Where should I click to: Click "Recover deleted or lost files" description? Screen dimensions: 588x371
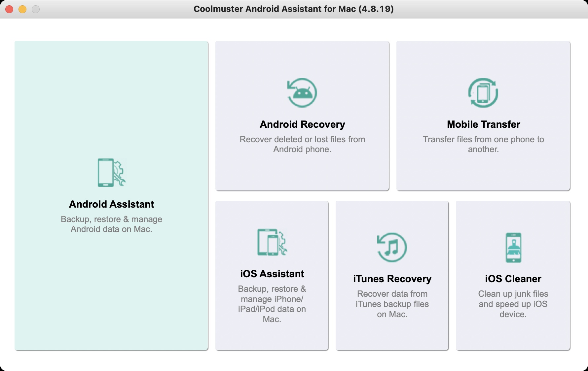[x=302, y=144]
